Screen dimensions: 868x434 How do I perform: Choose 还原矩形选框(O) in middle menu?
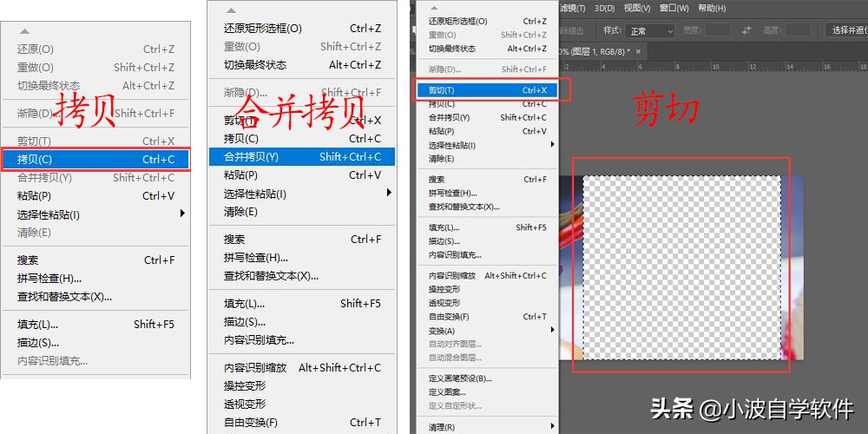tap(302, 29)
